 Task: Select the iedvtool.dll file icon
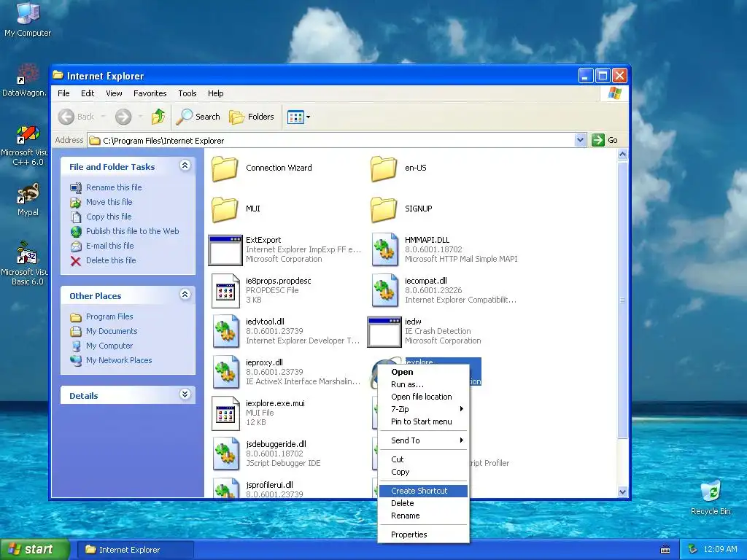(x=226, y=332)
